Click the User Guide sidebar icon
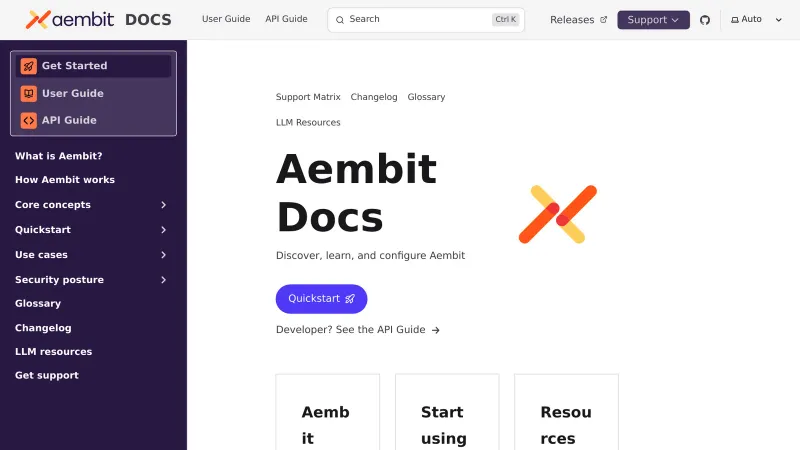Image resolution: width=800 pixels, height=450 pixels. pyautogui.click(x=29, y=93)
